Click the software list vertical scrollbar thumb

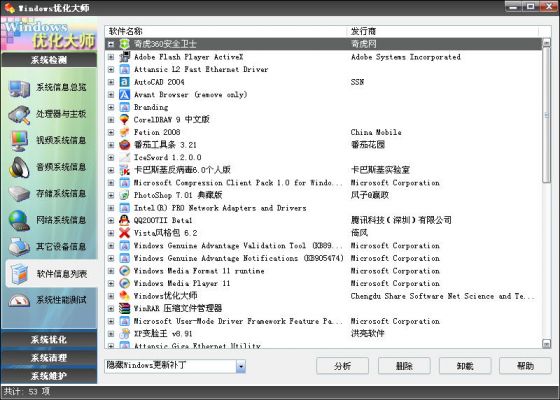(546, 115)
